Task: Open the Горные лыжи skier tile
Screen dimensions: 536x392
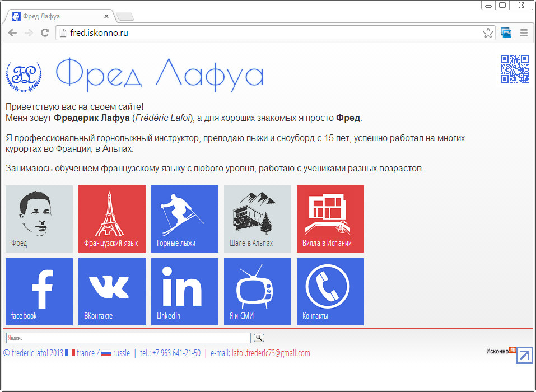Action: pos(185,219)
